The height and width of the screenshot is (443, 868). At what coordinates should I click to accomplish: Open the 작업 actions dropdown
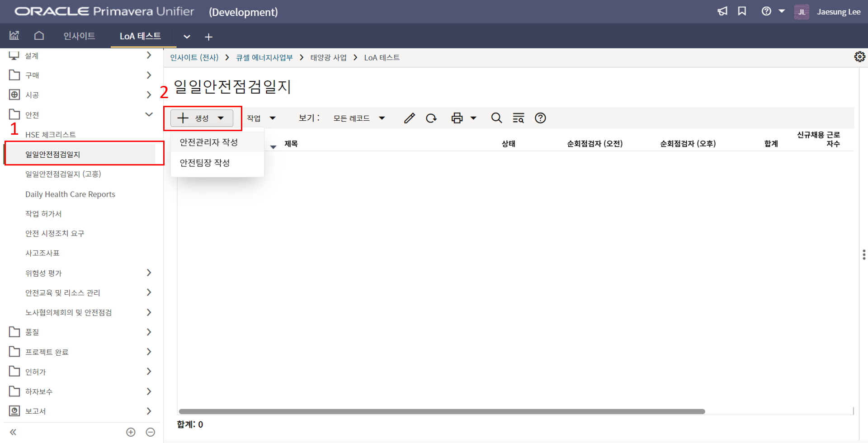pos(261,118)
